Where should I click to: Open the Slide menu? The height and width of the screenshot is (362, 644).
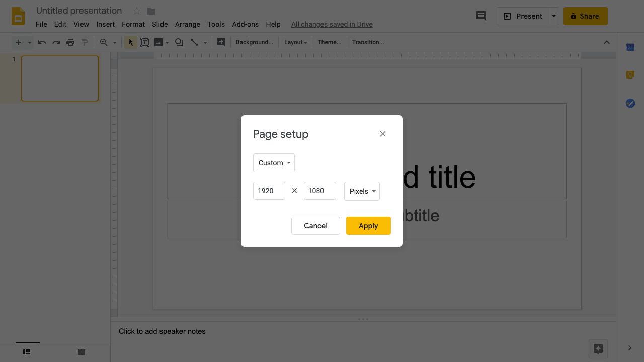click(159, 24)
